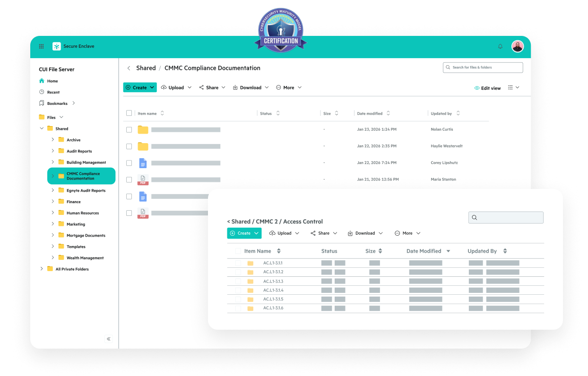Image resolution: width=588 pixels, height=376 pixels.
Task: Open notifications bell icon
Action: (x=500, y=46)
